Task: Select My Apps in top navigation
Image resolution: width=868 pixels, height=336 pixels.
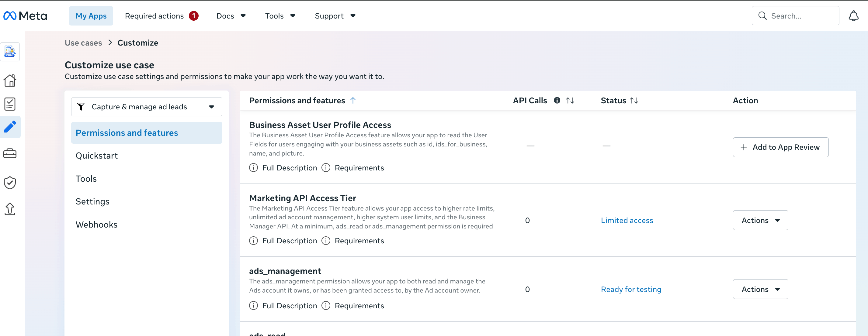Action: (91, 16)
